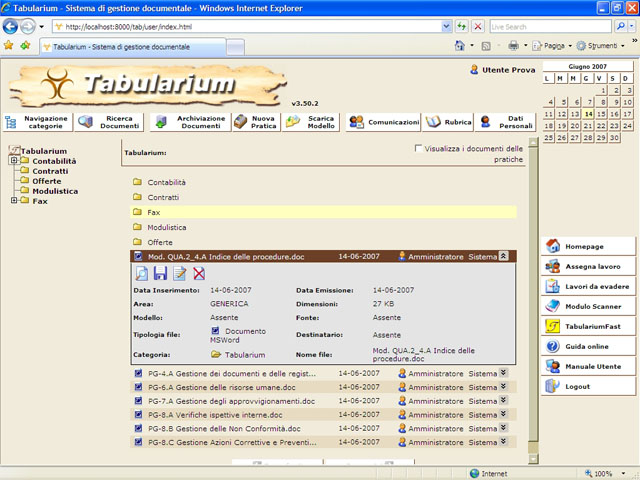Screen dimensions: 640x480
Task: Open highlighted Fax folder in list
Action: click(154, 212)
